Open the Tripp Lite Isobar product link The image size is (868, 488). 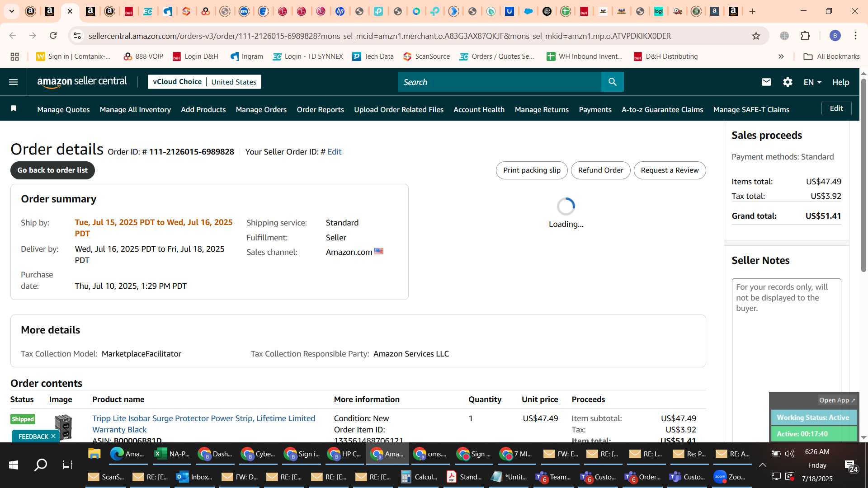[203, 424]
